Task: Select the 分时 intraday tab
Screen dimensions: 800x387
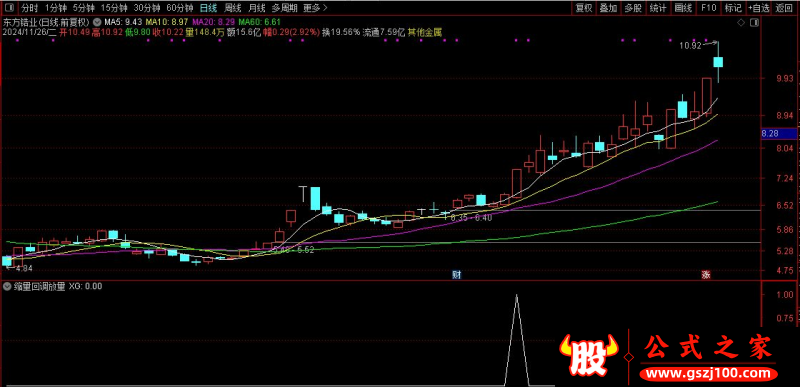Action: pos(31,8)
